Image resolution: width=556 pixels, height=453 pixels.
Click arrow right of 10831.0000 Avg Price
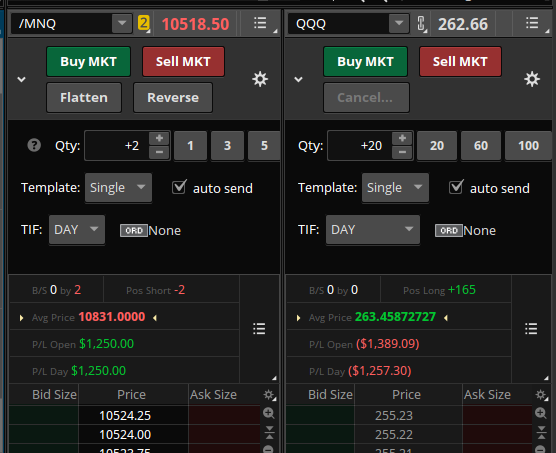point(155,318)
